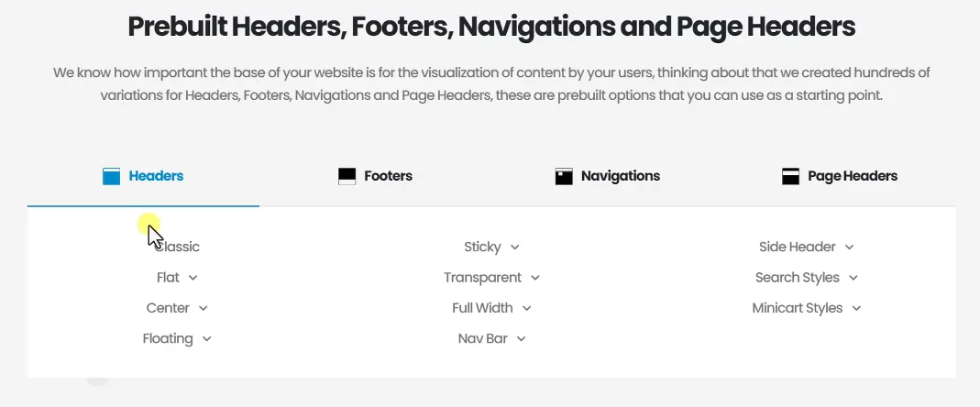
Task: Open the Search Styles dropdown chevron
Action: 853,278
